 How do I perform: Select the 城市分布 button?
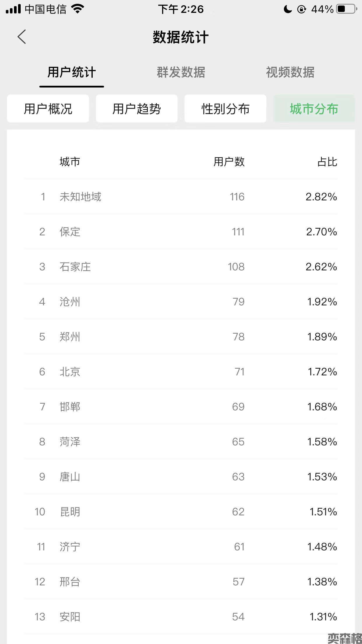coord(314,109)
